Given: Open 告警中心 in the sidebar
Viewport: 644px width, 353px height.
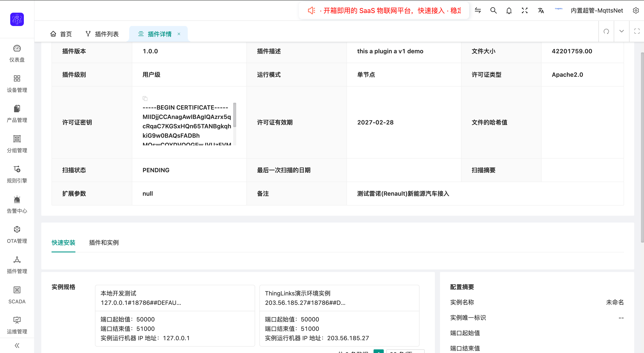Looking at the screenshot, I should [17, 205].
